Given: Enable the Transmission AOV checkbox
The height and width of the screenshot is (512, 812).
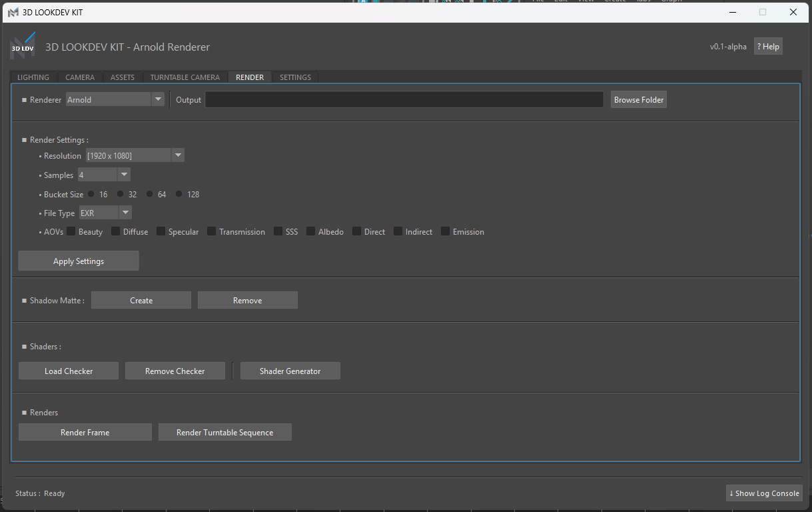Looking at the screenshot, I should (x=211, y=231).
